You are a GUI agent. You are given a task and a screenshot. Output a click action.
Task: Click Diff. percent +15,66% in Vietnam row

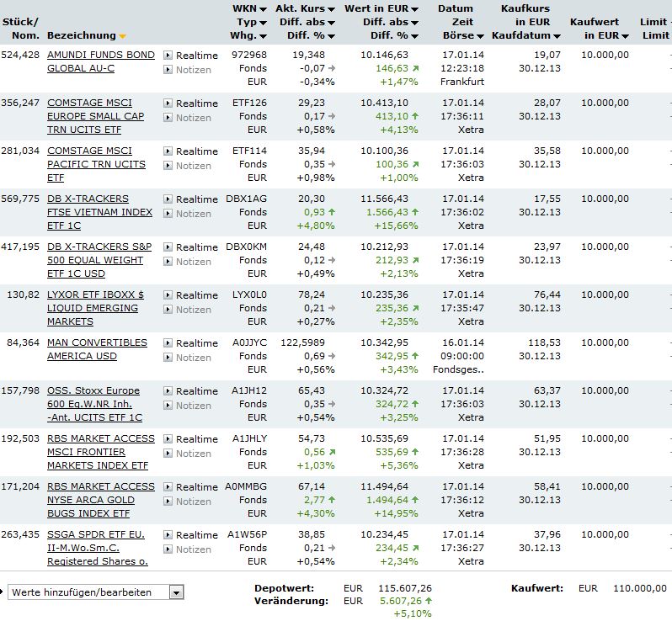point(396,226)
